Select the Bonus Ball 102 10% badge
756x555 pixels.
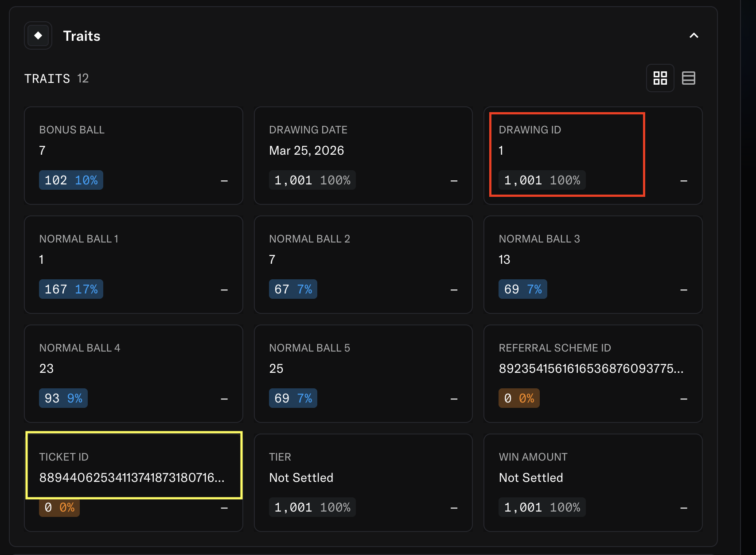coord(71,180)
